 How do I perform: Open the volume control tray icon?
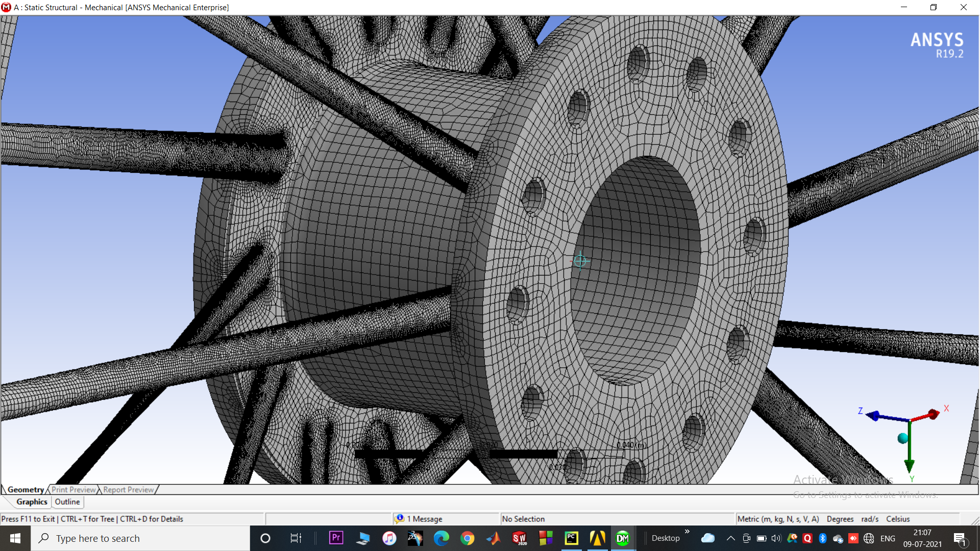point(776,538)
